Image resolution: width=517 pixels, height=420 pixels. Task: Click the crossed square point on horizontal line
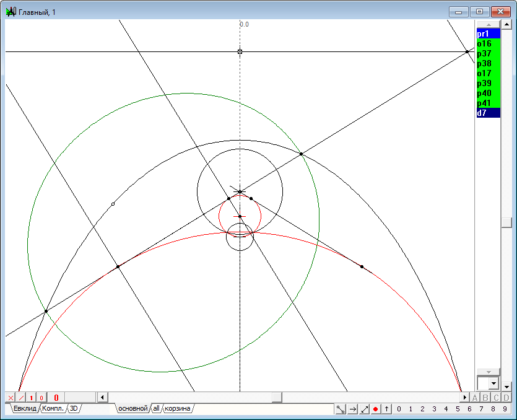coord(240,52)
